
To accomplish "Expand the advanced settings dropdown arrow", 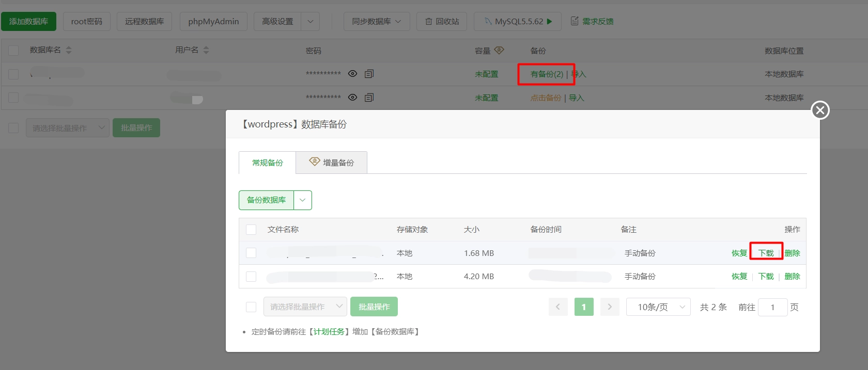I will 310,21.
